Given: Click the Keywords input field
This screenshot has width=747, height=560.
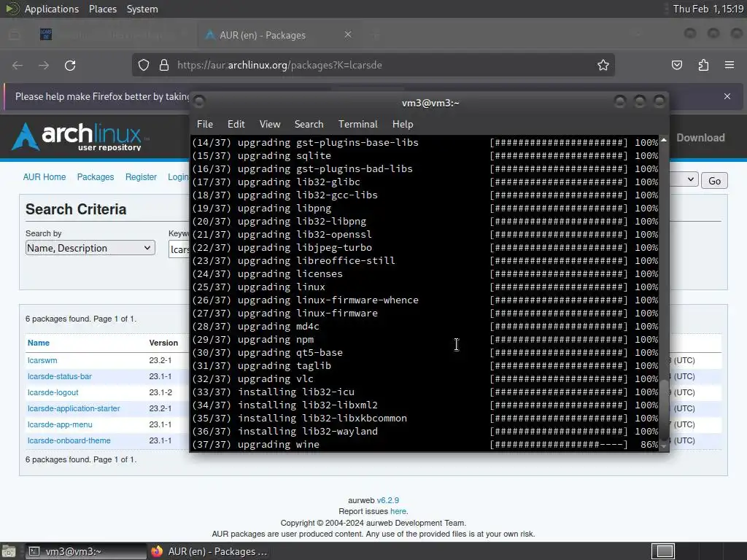Looking at the screenshot, I should click(179, 249).
